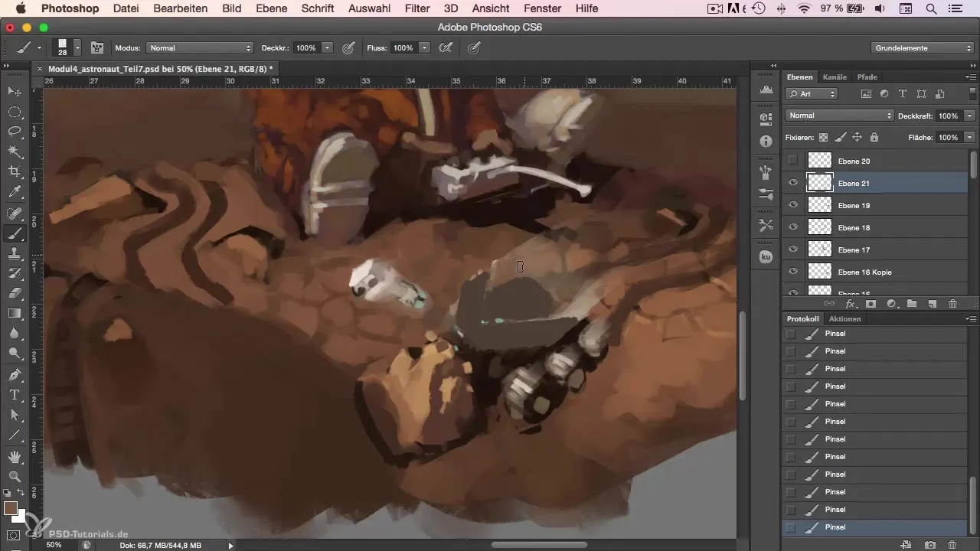
Task: Select the Path Selection tool
Action: pos(14,415)
